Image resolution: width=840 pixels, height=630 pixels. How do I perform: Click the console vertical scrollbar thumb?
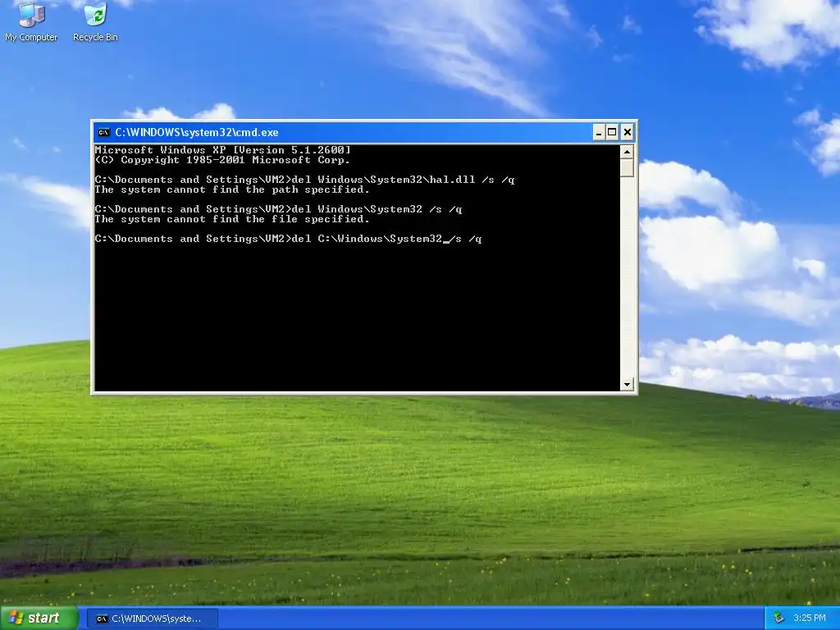click(x=627, y=167)
